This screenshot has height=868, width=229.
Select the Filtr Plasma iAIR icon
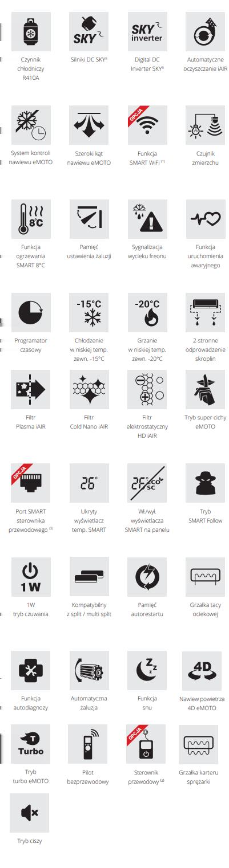click(31, 389)
